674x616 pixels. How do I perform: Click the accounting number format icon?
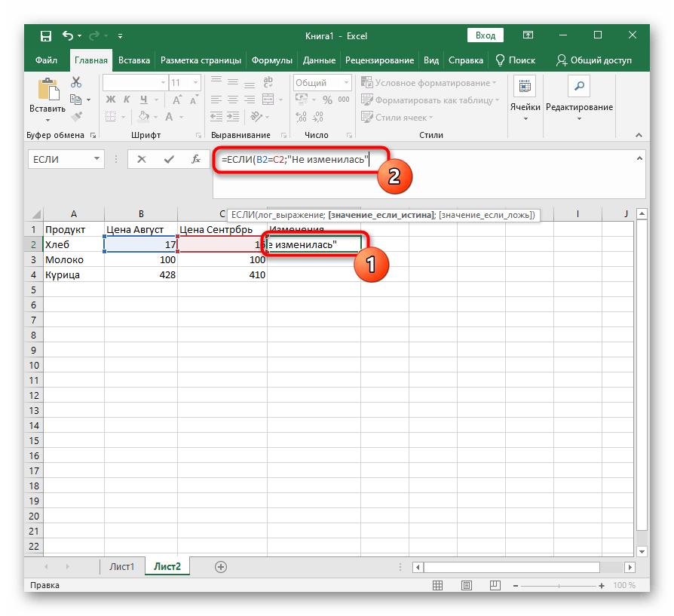(302, 100)
